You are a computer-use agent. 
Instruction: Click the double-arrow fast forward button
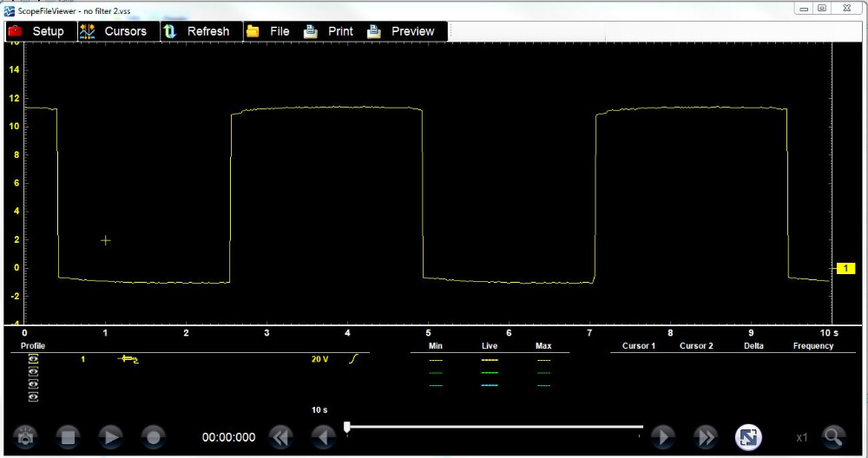[705, 437]
